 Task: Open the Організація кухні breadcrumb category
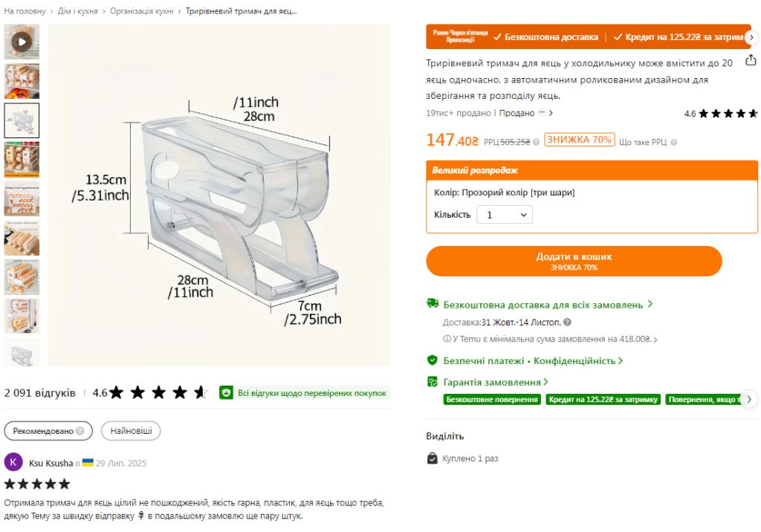click(x=142, y=10)
